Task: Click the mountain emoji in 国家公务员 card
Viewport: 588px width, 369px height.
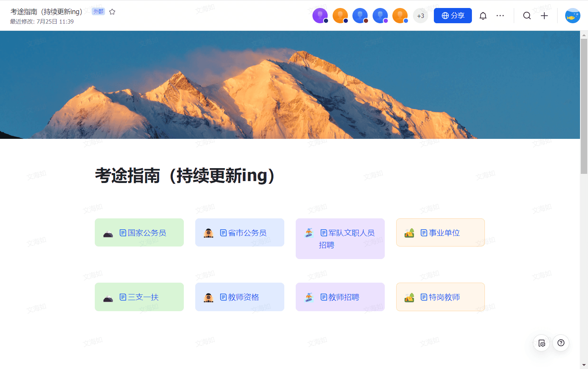Action: pos(108,233)
